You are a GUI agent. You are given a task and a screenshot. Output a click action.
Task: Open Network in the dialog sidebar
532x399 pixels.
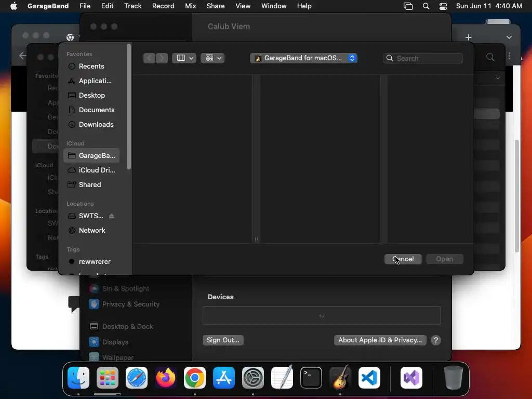point(91,230)
